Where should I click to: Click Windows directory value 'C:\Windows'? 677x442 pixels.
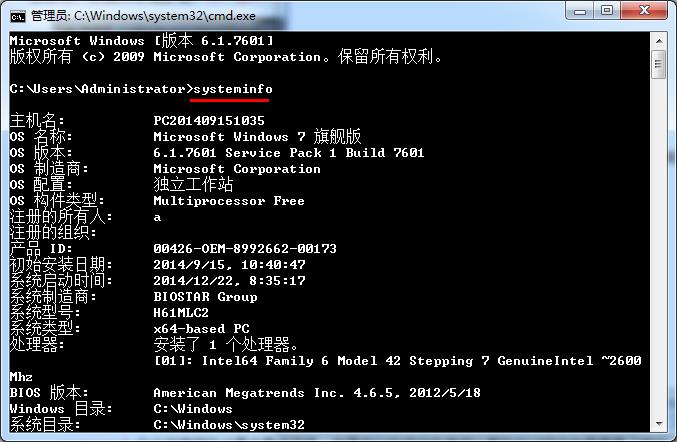(193, 409)
